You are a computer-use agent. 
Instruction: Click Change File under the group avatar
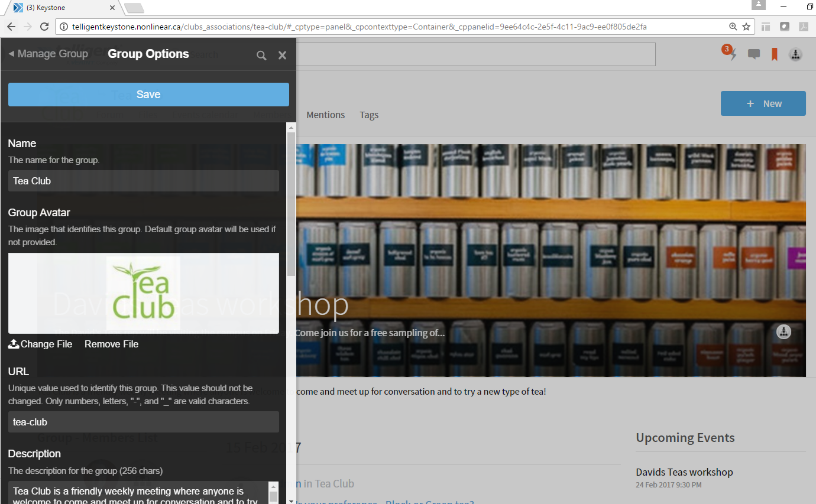tap(40, 344)
